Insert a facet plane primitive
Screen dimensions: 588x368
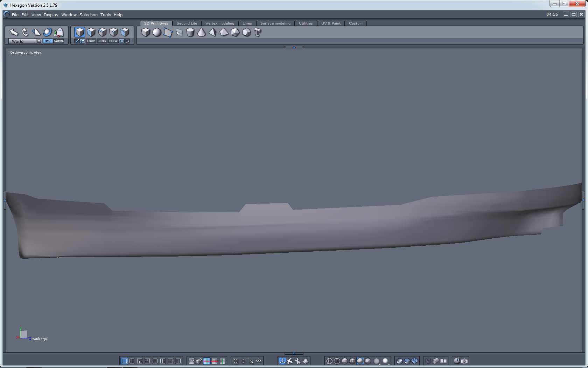(x=168, y=32)
